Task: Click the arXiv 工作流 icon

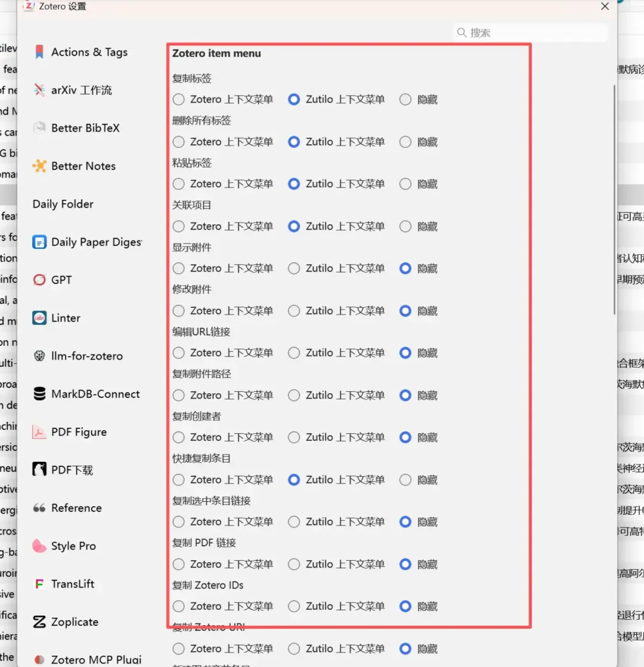Action: tap(39, 89)
